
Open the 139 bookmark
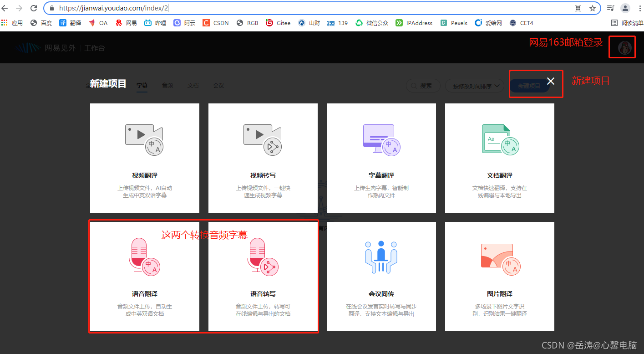click(x=338, y=23)
